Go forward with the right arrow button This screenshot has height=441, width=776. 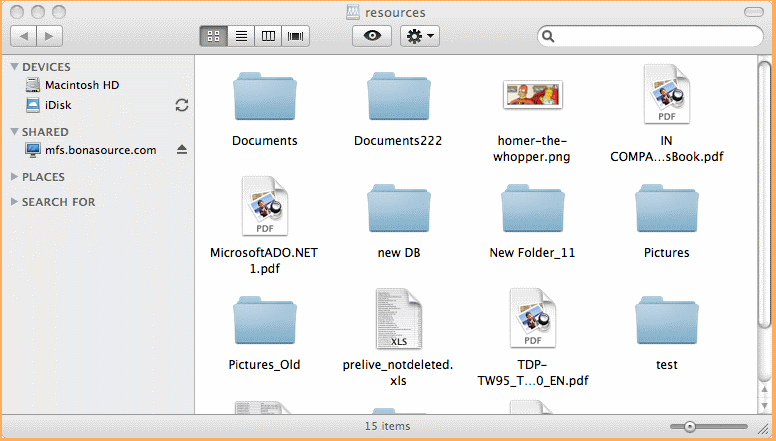[49, 36]
